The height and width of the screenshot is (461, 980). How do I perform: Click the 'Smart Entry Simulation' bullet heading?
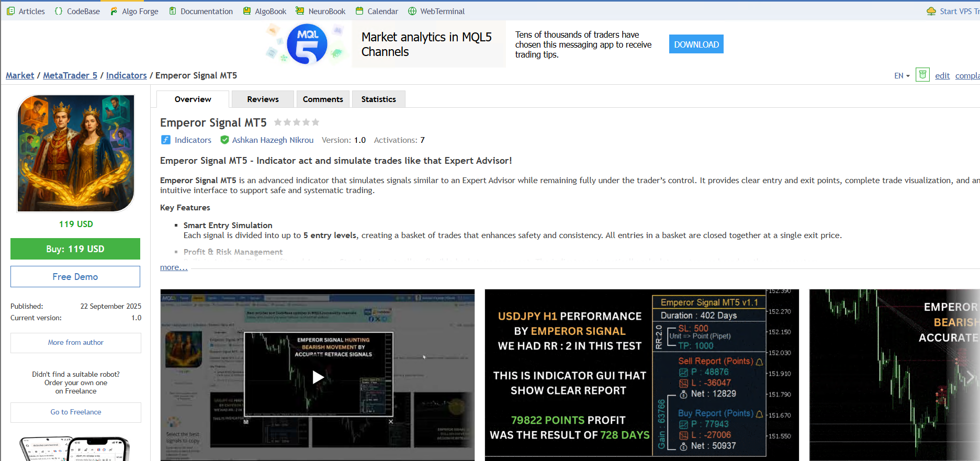click(x=228, y=226)
